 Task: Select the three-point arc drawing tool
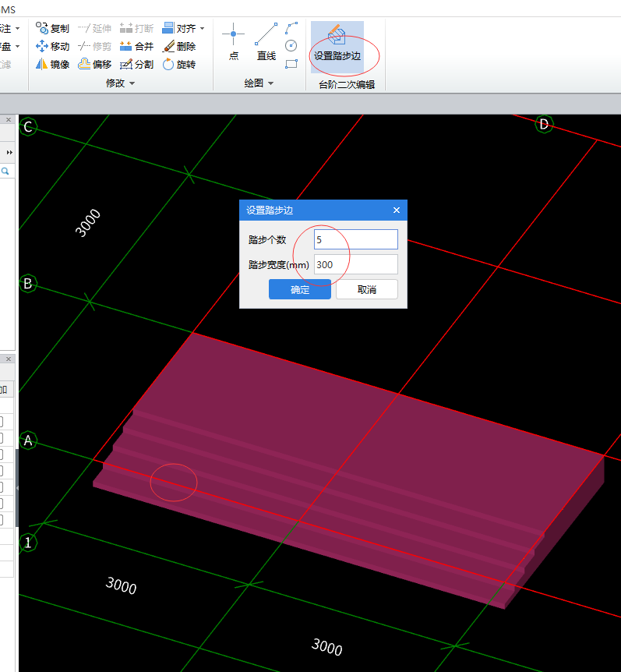(x=291, y=28)
